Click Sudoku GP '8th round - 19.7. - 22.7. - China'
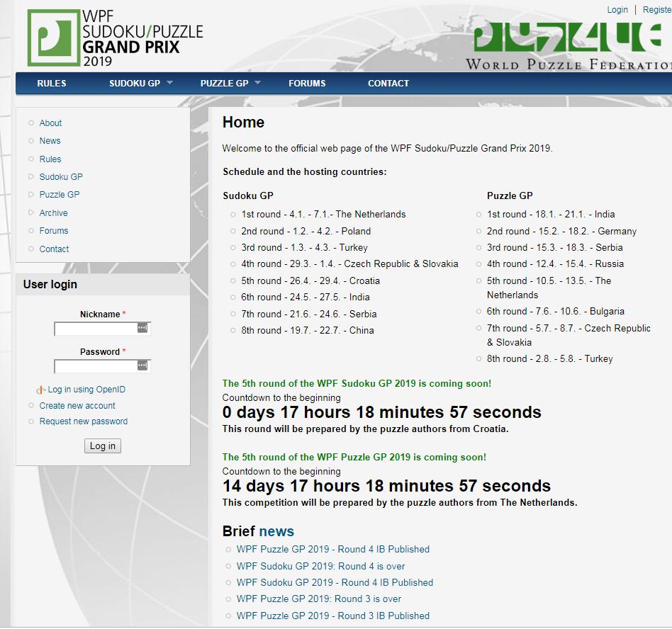Image resolution: width=672 pixels, height=629 pixels. point(307,331)
